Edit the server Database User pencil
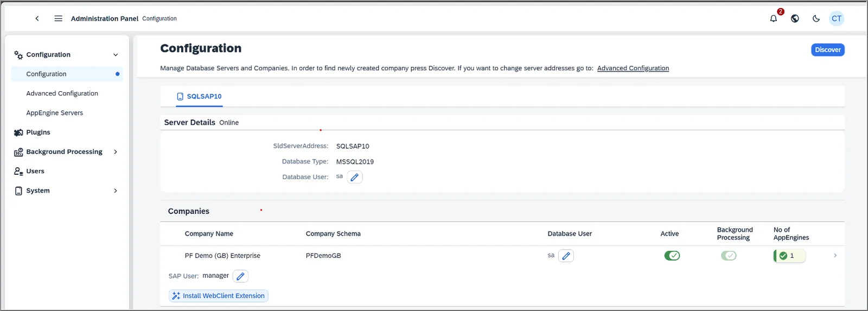This screenshot has height=311, width=868. pos(355,177)
